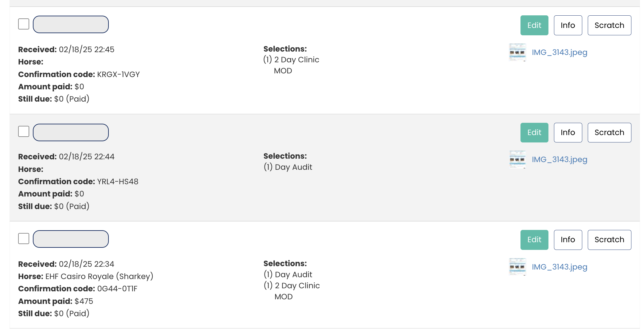Open Info for the 22:45 entry
The width and height of the screenshot is (644, 334).
567,25
